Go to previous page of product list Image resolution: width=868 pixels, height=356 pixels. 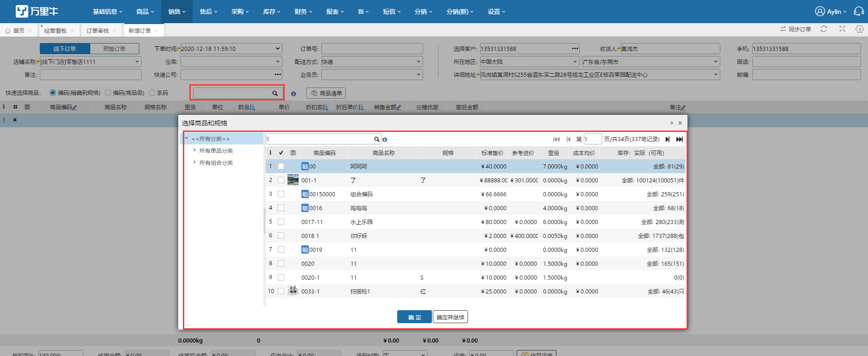[x=568, y=139]
